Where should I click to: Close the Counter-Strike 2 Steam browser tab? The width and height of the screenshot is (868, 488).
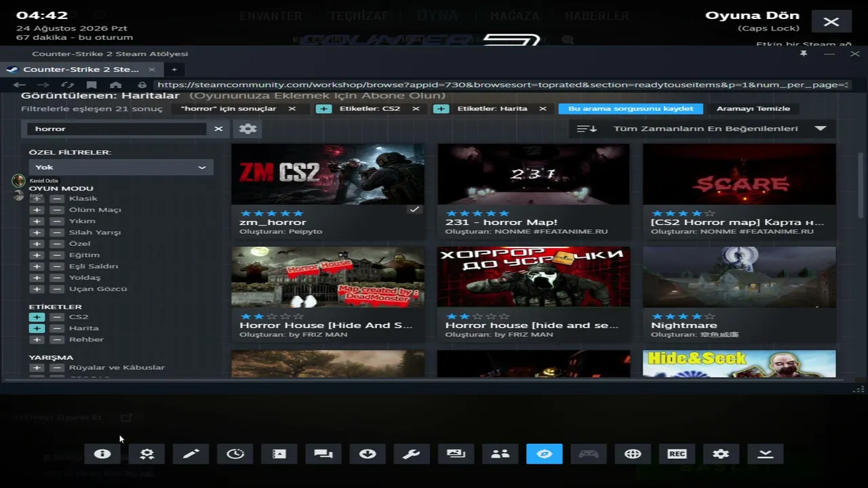tap(152, 69)
